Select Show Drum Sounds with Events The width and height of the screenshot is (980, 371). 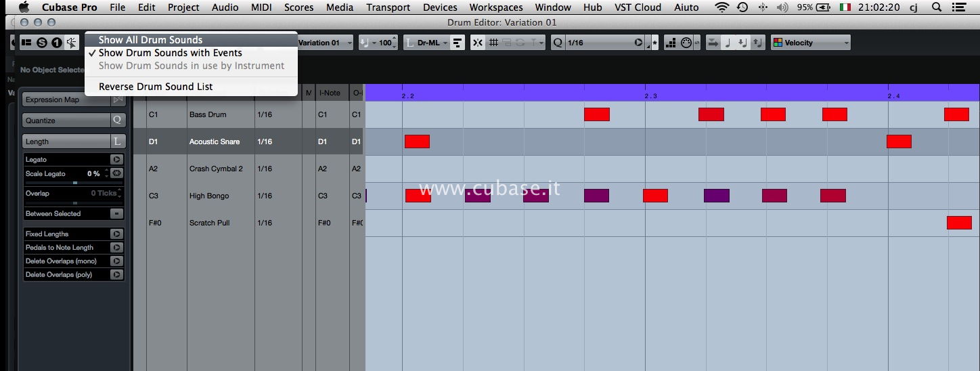tap(191, 53)
